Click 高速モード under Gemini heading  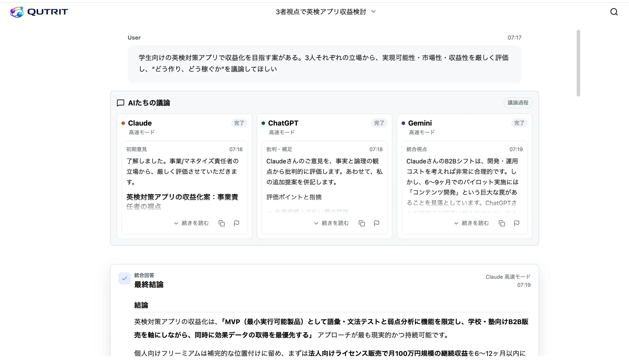point(422,132)
